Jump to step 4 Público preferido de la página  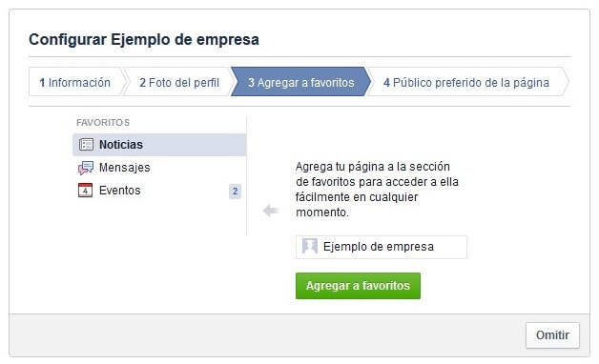tap(466, 82)
